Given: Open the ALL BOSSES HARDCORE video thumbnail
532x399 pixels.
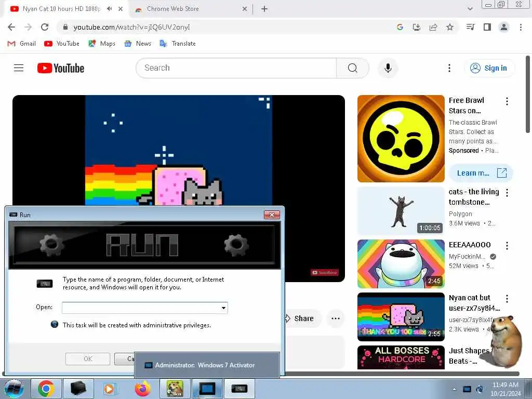Looking at the screenshot, I should coord(401,357).
